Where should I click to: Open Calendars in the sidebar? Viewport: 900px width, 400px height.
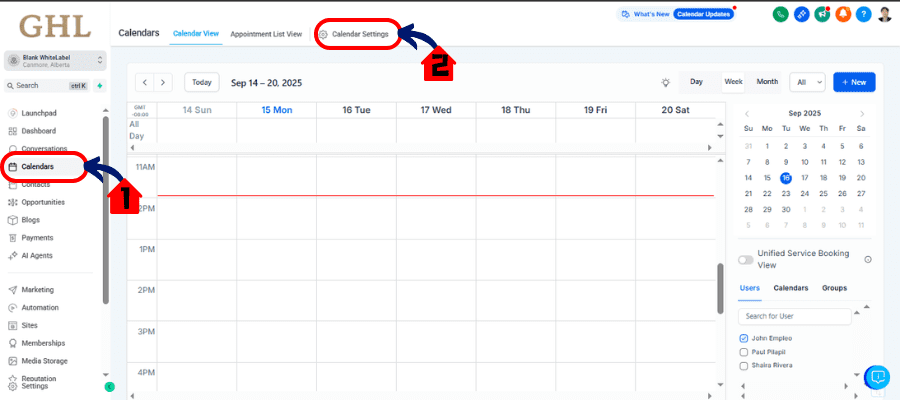click(37, 167)
